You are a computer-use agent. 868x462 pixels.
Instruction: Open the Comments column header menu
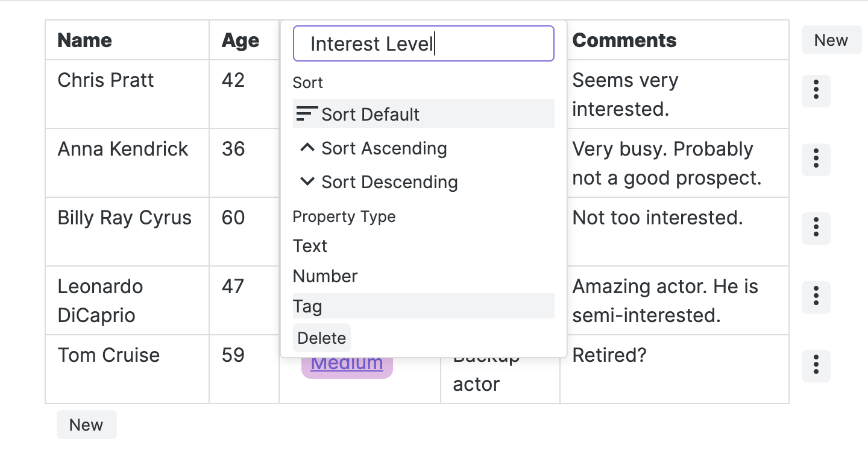[x=624, y=40]
